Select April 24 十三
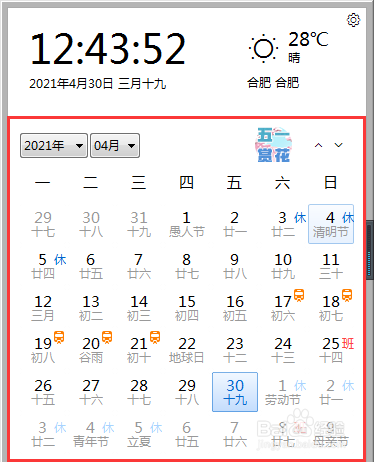The height and width of the screenshot is (462, 374). (283, 350)
